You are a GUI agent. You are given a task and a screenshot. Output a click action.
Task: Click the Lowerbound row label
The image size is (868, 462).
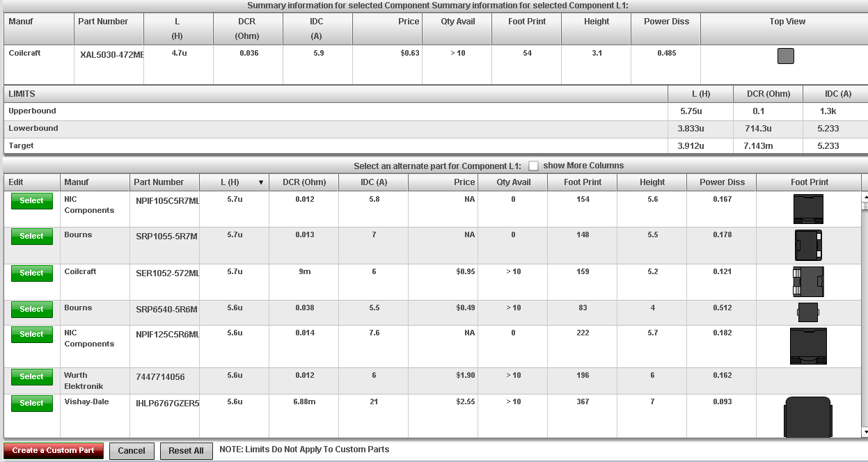pos(33,129)
